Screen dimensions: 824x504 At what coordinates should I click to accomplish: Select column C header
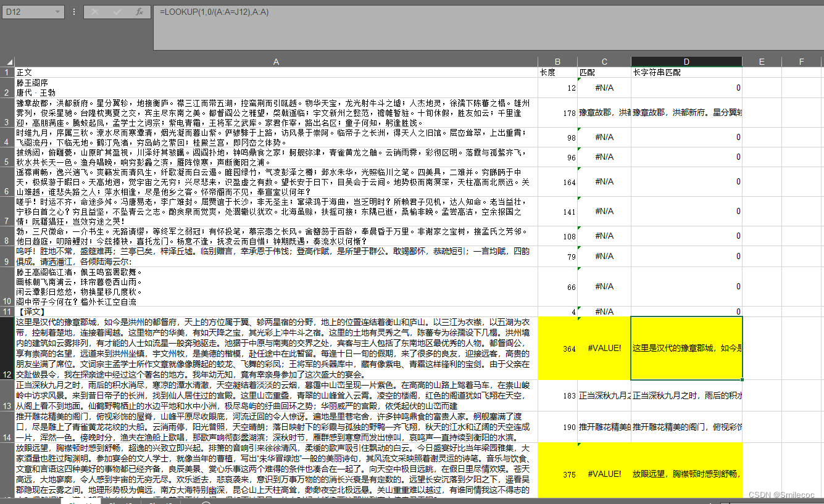604,62
